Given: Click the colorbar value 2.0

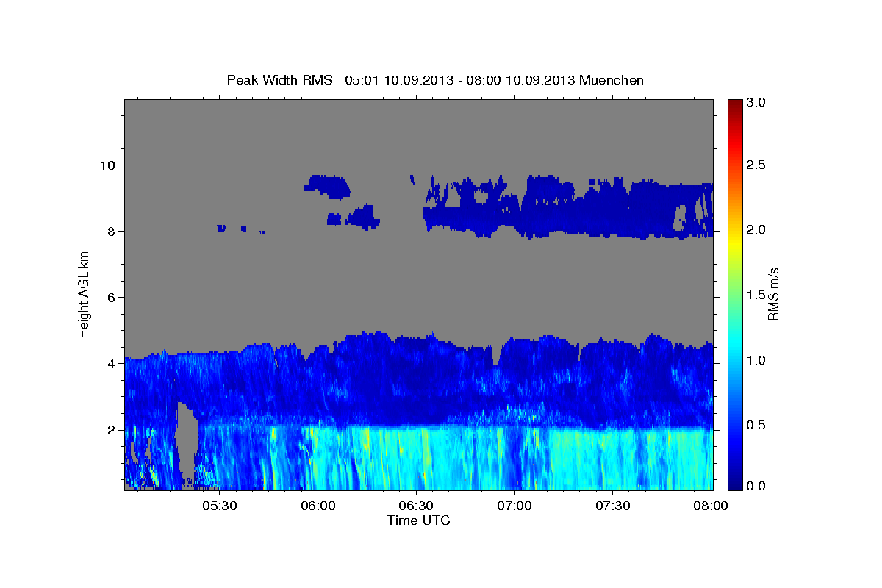Looking at the screenshot, I should [x=756, y=230].
